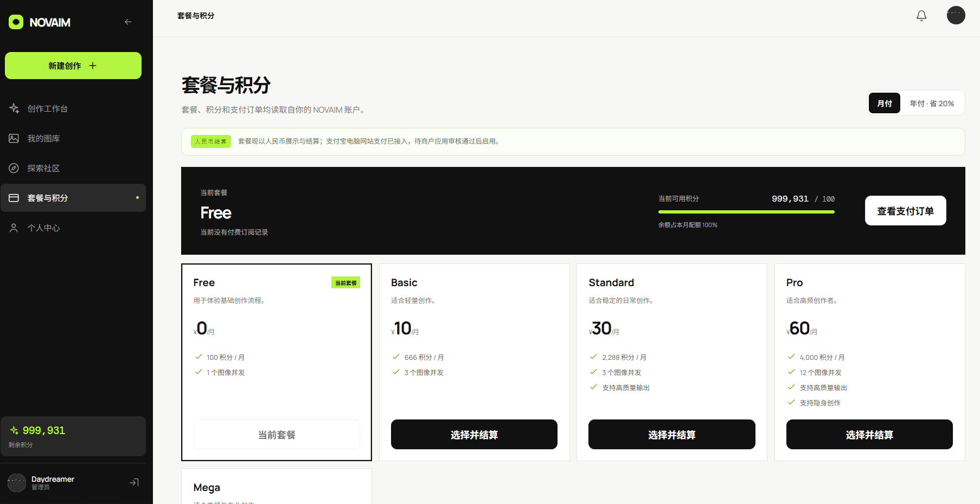Click the 当前可用积分 label
This screenshot has width=980, height=504.
coord(678,199)
